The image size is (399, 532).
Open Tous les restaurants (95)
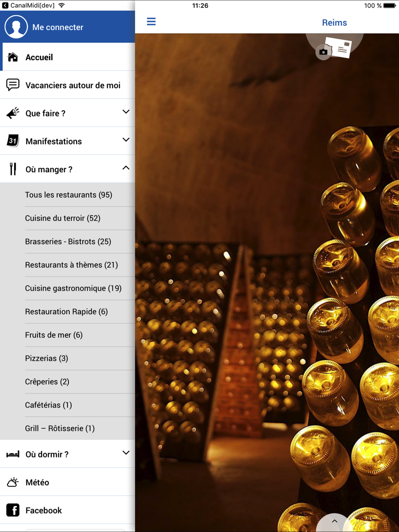pyautogui.click(x=80, y=195)
